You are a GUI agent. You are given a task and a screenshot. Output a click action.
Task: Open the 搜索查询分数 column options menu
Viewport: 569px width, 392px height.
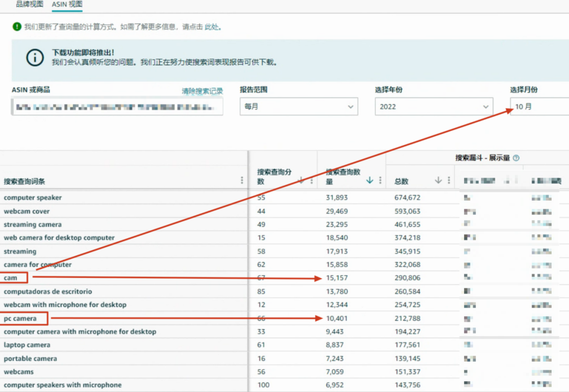coord(311,180)
